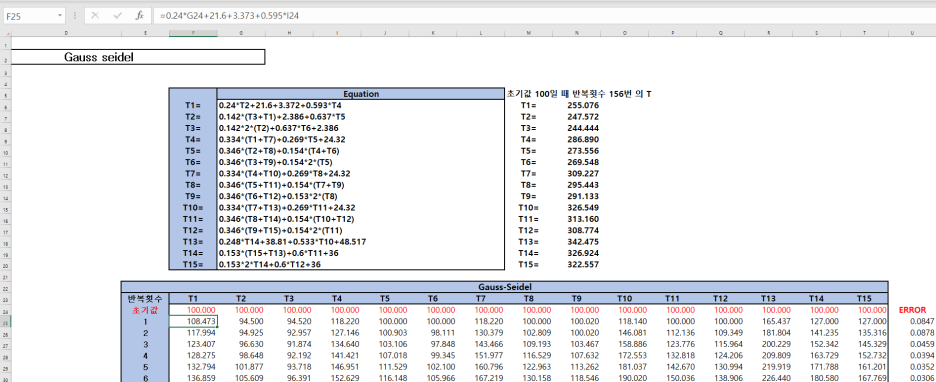
Task: Select the Gauss-Seidel table header
Action: [x=505, y=287]
